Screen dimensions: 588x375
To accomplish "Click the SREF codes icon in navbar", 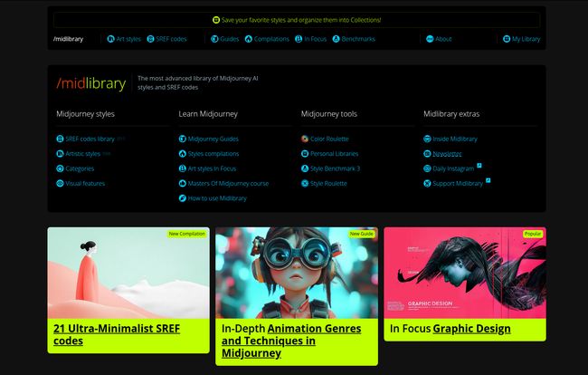I will (150, 39).
